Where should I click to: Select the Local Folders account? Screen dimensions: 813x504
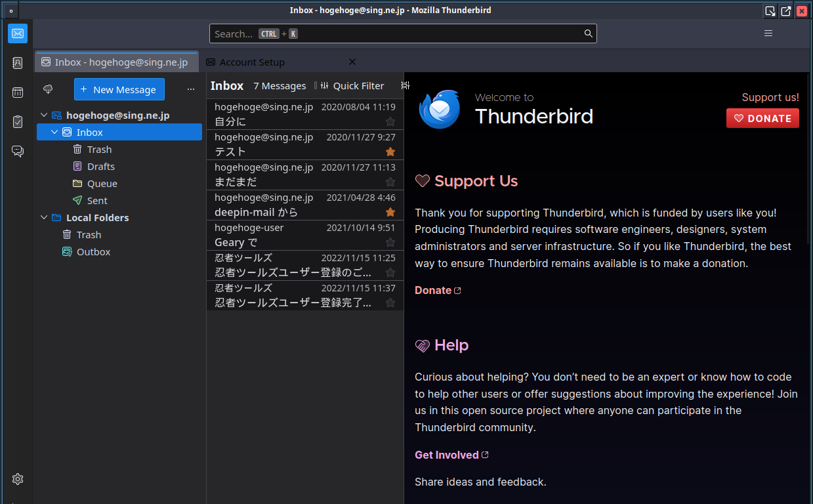(x=119, y=217)
